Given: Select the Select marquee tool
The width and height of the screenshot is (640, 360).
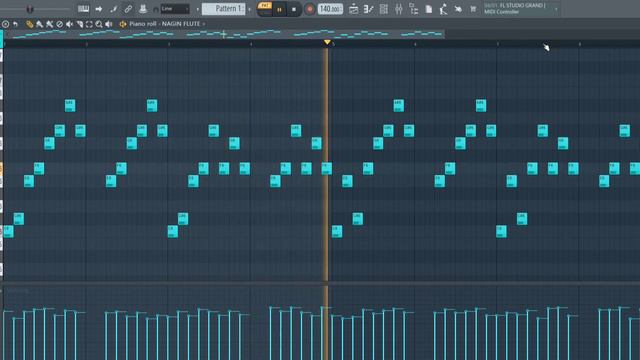Looking at the screenshot, I should (89, 24).
